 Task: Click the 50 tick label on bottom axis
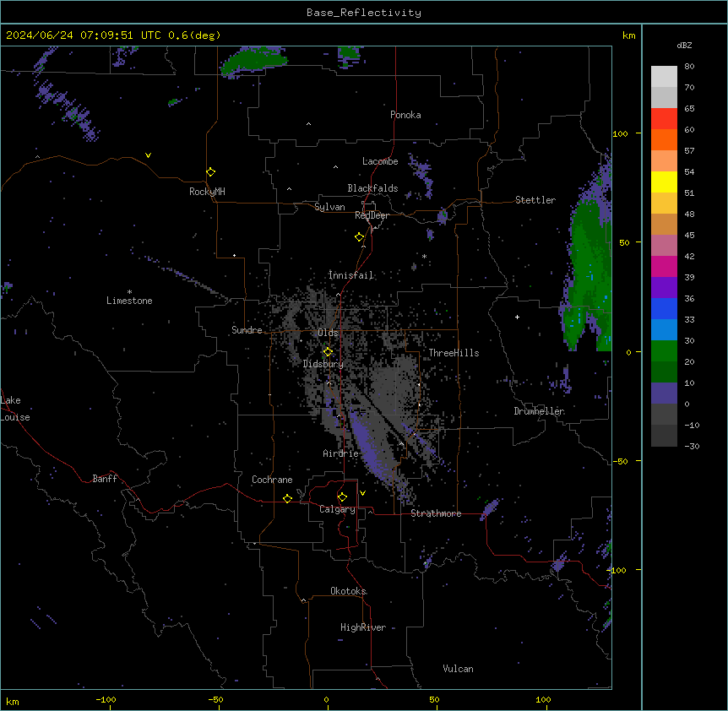tap(434, 700)
